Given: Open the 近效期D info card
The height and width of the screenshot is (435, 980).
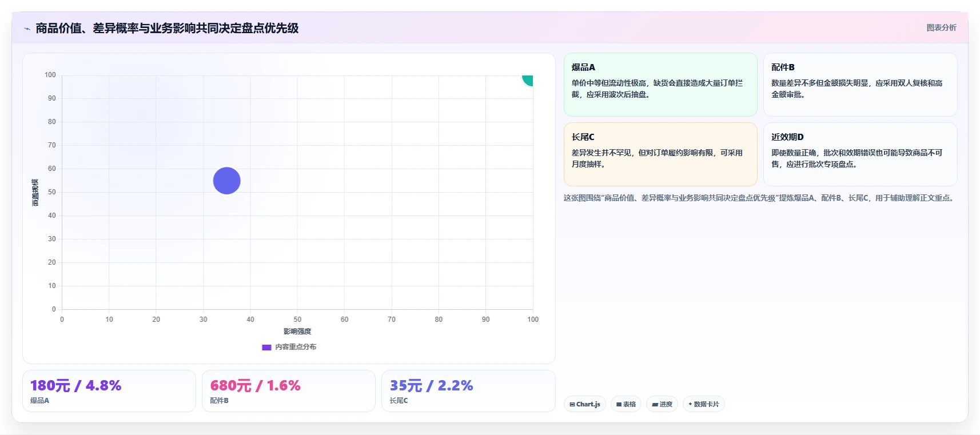Looking at the screenshot, I should [x=860, y=154].
